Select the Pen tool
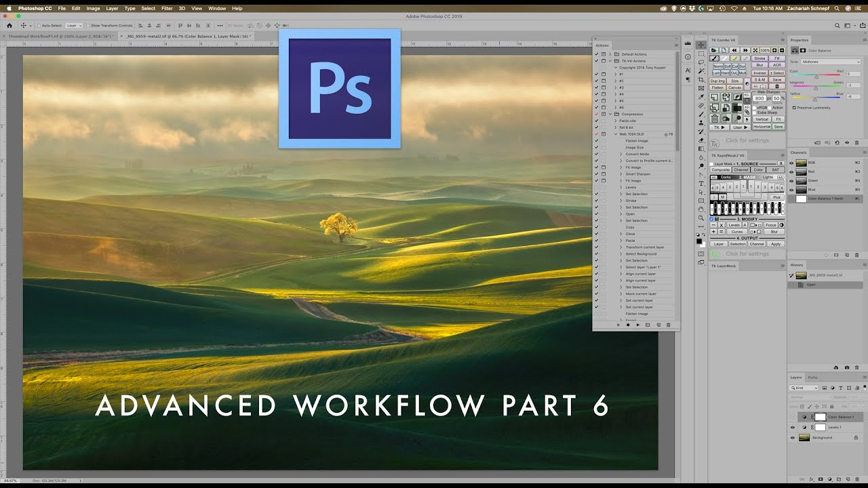868x488 pixels. tap(701, 174)
